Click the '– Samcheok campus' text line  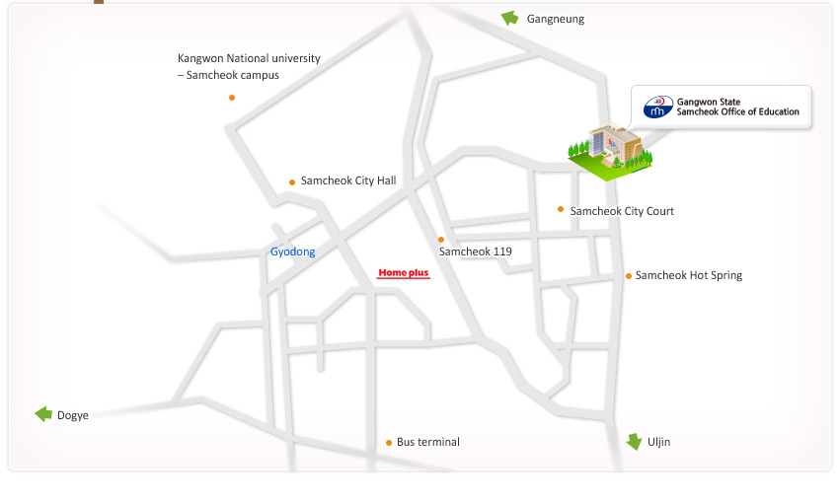[228, 75]
